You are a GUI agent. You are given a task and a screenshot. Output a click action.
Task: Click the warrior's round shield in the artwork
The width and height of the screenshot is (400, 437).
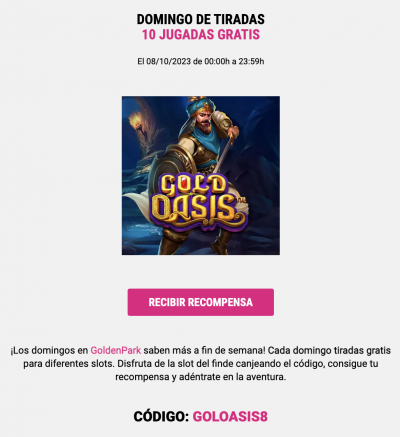point(167,167)
